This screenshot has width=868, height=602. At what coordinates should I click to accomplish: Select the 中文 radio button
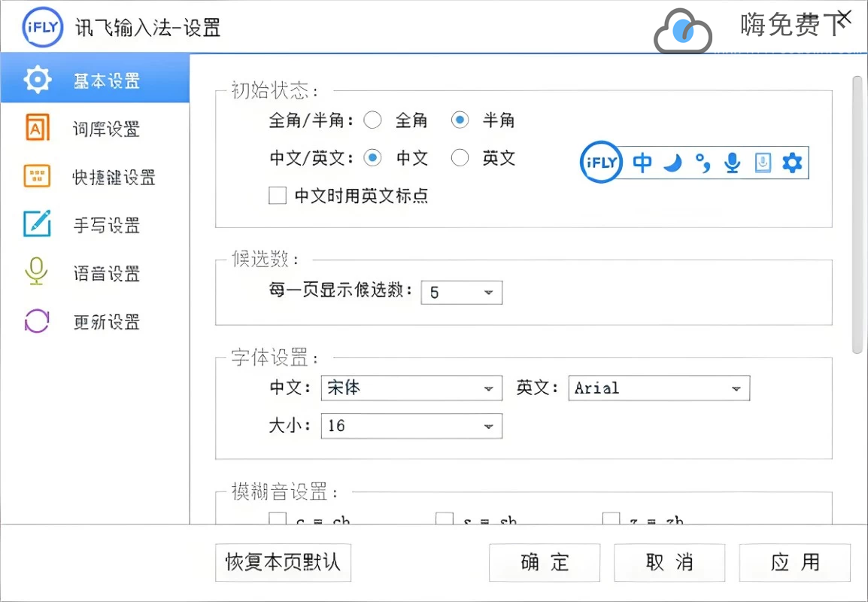372,158
